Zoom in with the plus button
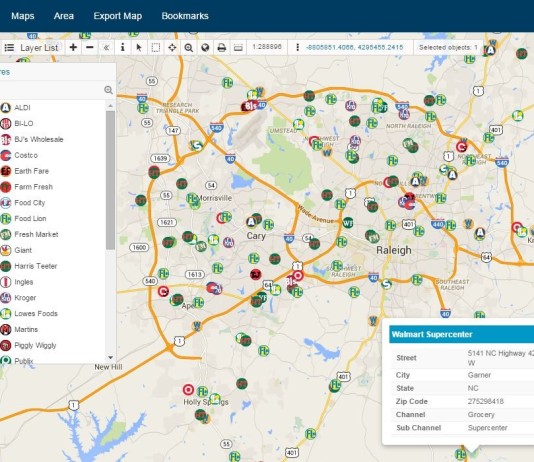This screenshot has width=534, height=462. [73, 48]
